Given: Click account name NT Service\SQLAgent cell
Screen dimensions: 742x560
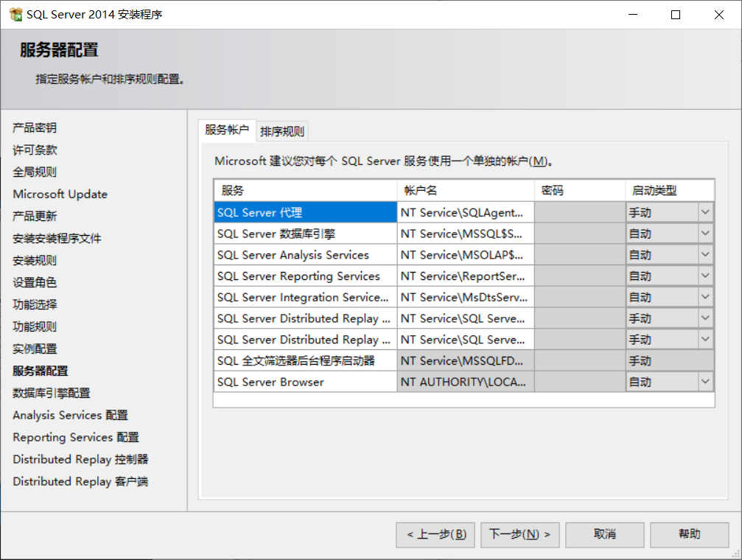Looking at the screenshot, I should (x=466, y=212).
